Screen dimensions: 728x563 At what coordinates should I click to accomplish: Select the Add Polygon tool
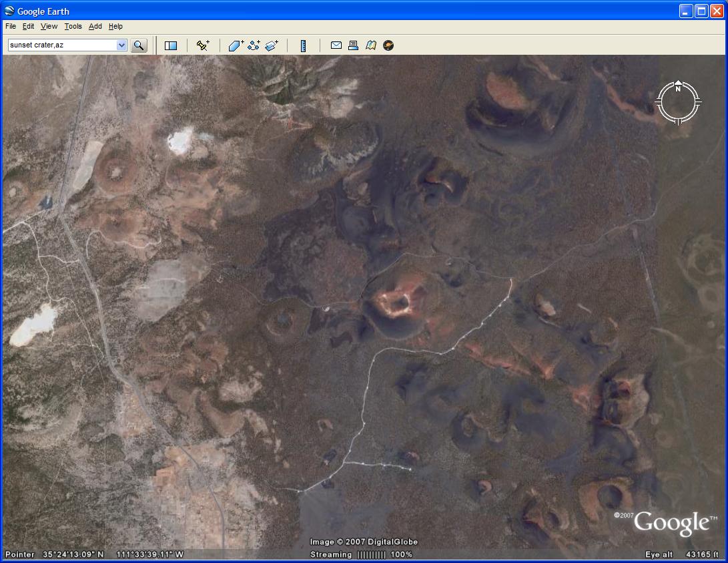pyautogui.click(x=236, y=45)
